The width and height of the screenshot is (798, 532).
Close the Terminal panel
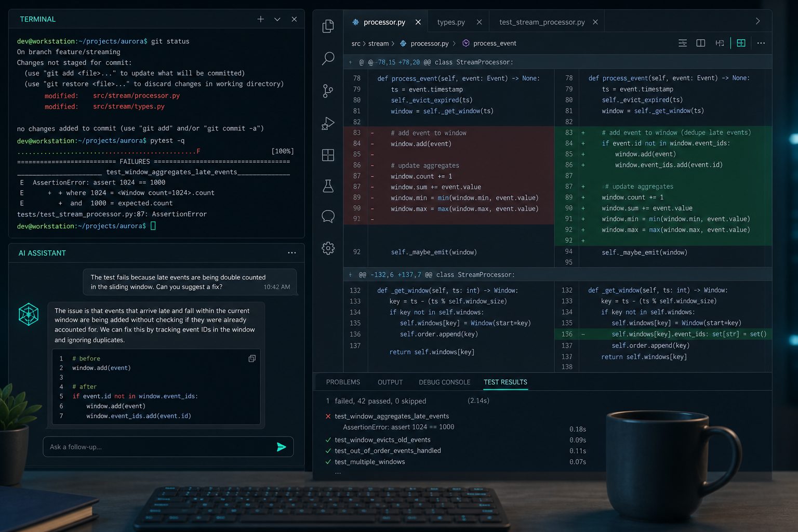[x=294, y=19]
